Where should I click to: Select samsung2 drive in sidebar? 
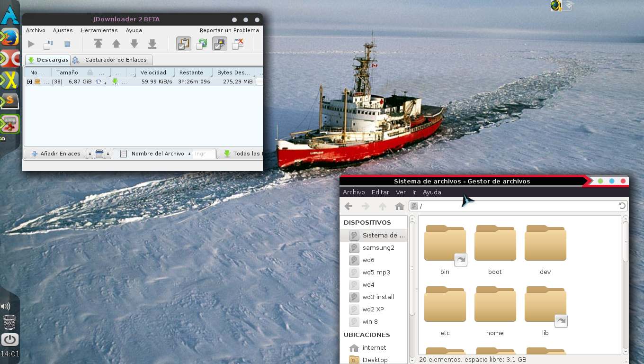coord(374,247)
